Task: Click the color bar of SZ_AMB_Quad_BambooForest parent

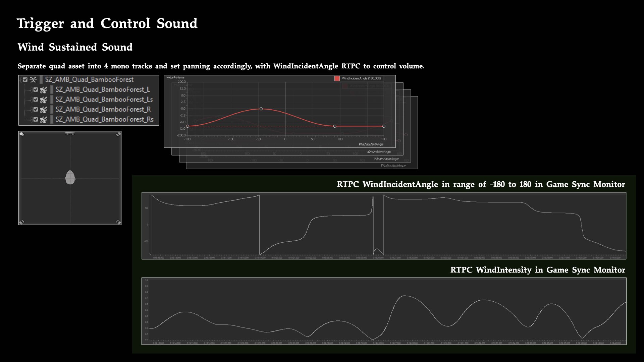Action: 41,80
